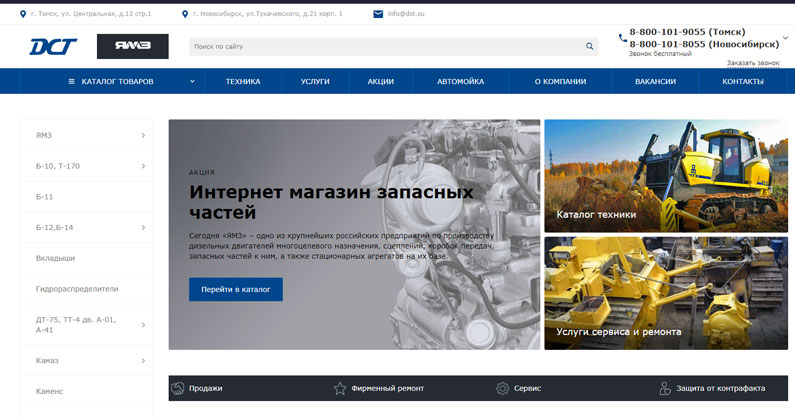Open the Каталог техники bulldozer image tile
Screen dimensions: 795x419
(665, 175)
